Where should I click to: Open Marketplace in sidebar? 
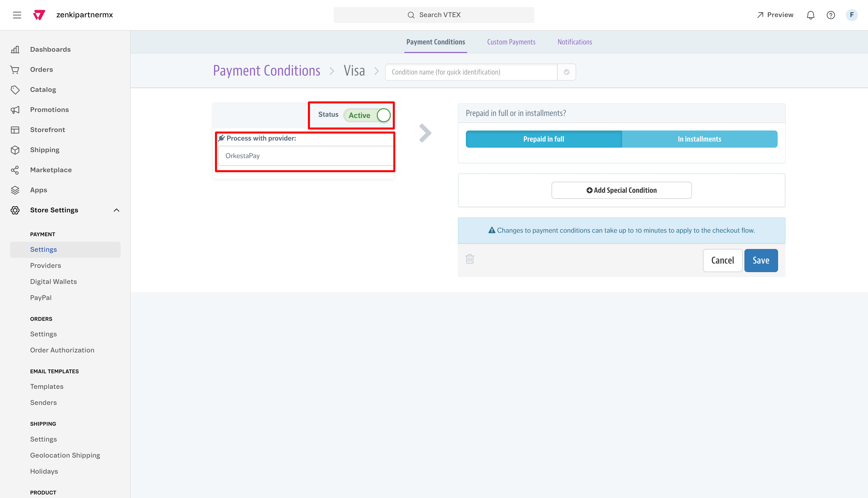(51, 170)
